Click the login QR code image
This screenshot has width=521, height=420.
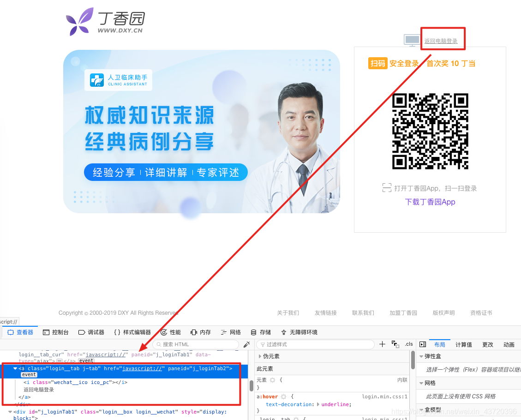(430, 131)
